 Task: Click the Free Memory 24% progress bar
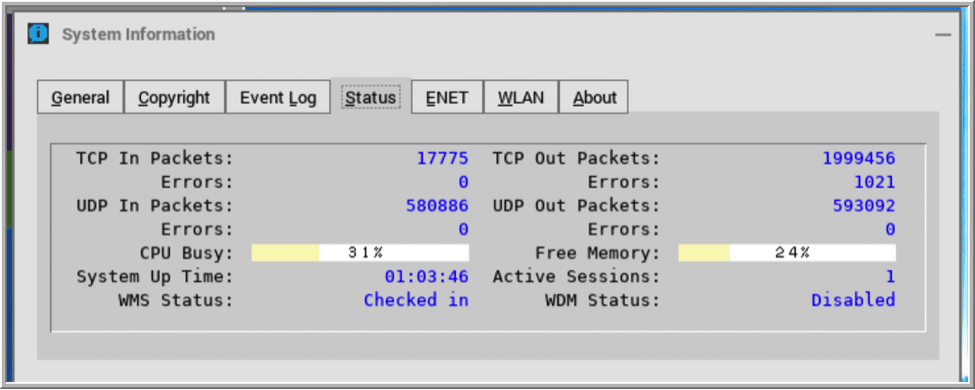pyautogui.click(x=787, y=253)
